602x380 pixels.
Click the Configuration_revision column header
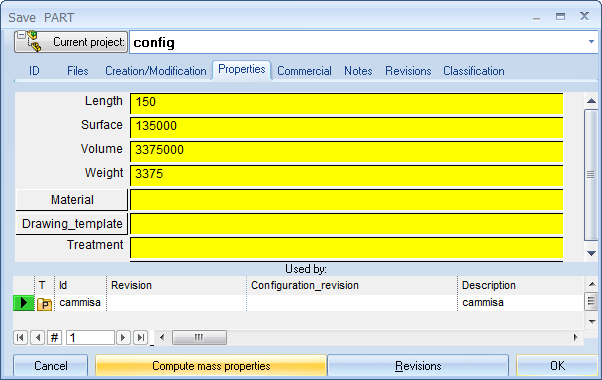pyautogui.click(x=352, y=285)
